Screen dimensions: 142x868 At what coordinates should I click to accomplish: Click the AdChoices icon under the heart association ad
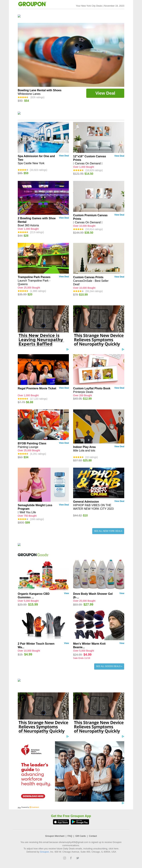tap(123, 803)
